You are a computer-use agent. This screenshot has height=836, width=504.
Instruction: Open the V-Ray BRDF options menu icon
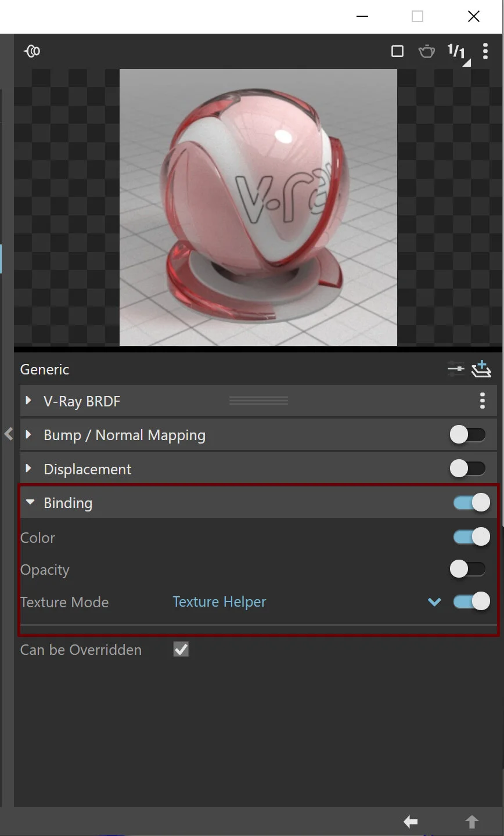[x=483, y=401]
